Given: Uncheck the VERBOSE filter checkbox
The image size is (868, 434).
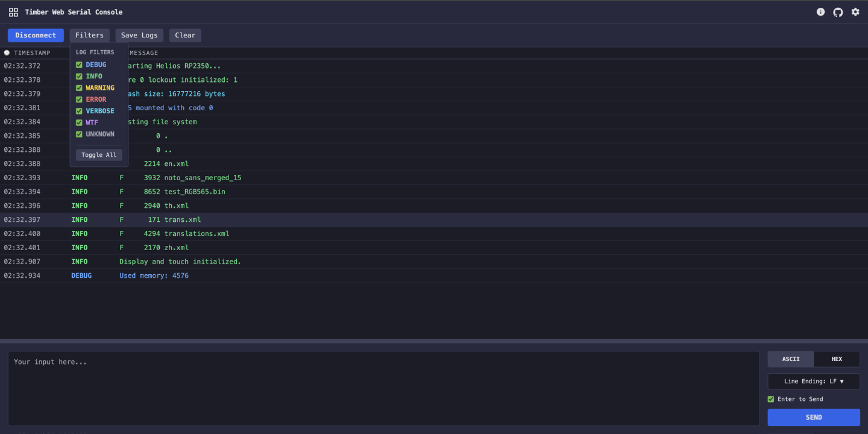Looking at the screenshot, I should pyautogui.click(x=79, y=111).
